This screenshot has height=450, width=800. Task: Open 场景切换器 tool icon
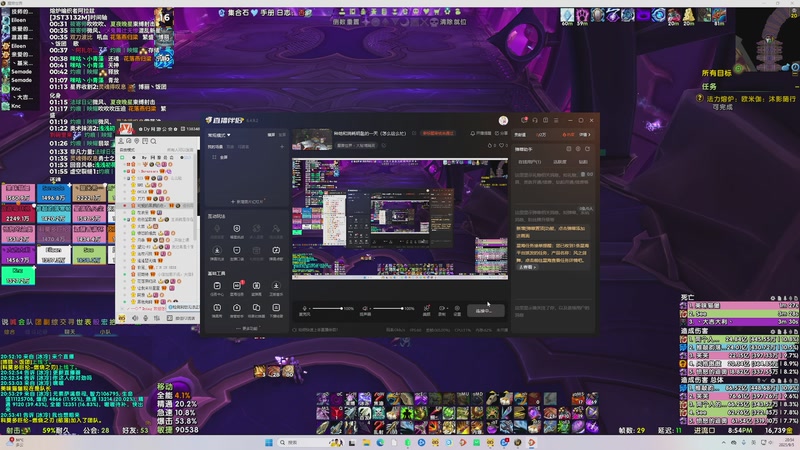(256, 309)
